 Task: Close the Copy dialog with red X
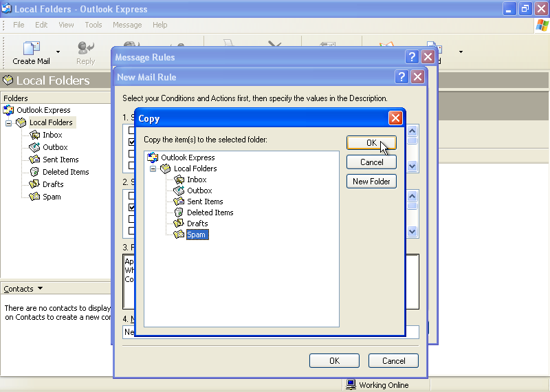[x=395, y=118]
